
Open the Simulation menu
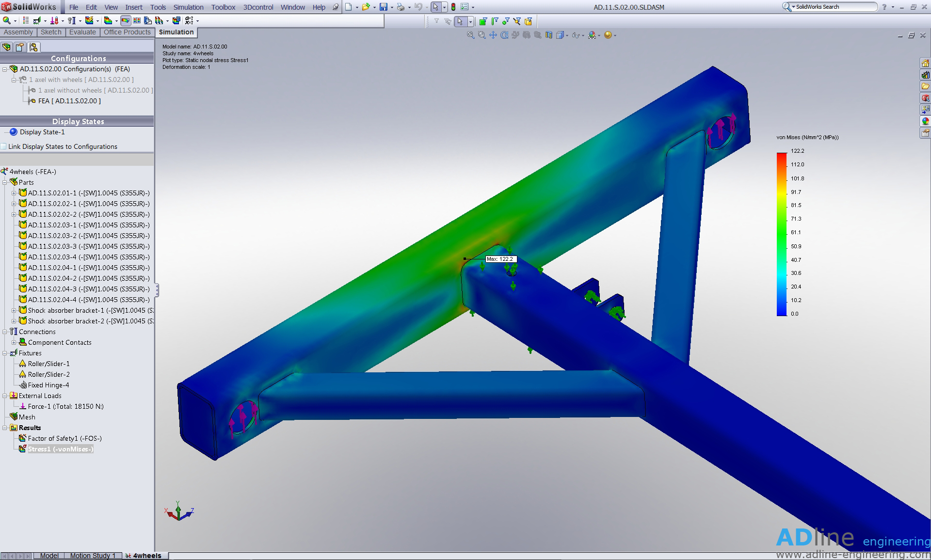[188, 7]
